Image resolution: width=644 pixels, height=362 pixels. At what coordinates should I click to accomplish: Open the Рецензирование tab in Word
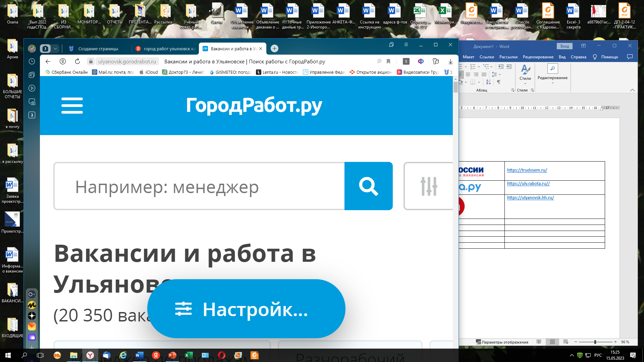coord(538,57)
